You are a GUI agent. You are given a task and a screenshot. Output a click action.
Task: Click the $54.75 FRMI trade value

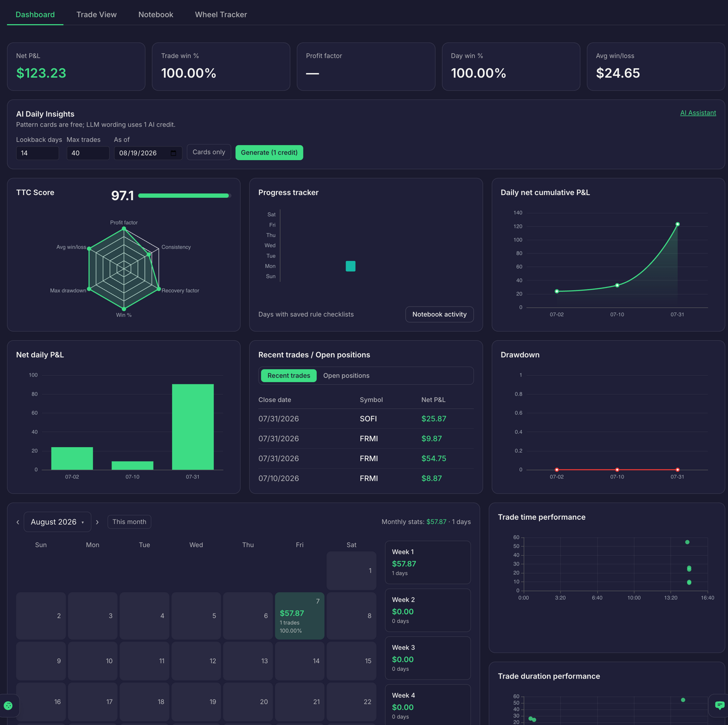(x=434, y=458)
